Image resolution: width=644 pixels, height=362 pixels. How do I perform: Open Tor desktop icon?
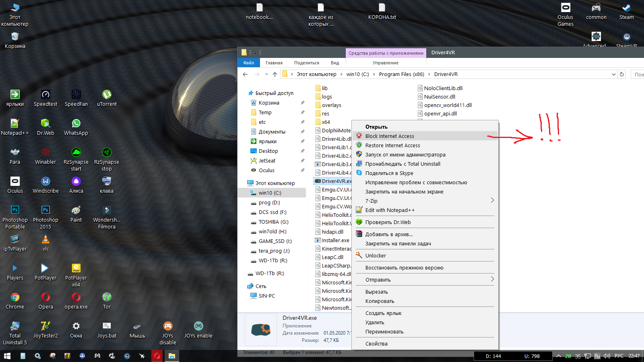pyautogui.click(x=107, y=301)
